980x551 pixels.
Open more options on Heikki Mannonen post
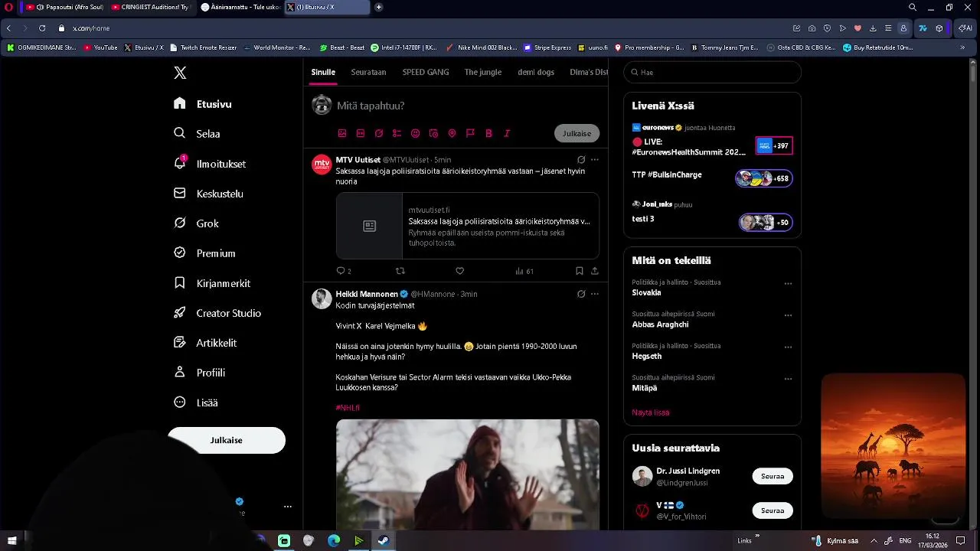(x=595, y=294)
